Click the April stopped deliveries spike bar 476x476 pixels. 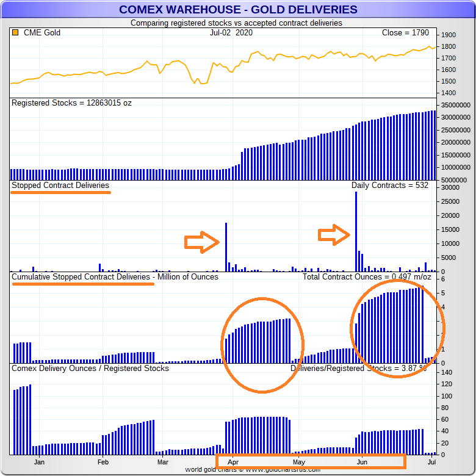pyautogui.click(x=226, y=247)
